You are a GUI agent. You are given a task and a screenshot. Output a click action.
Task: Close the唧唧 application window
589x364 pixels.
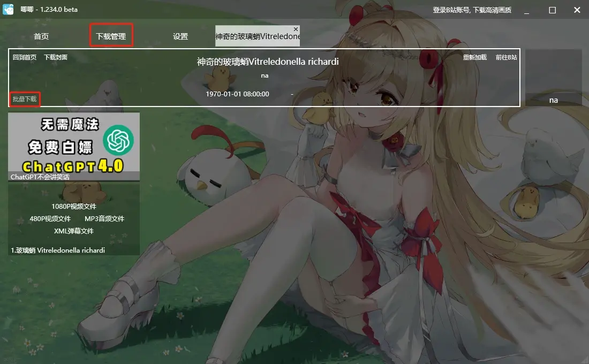[577, 10]
